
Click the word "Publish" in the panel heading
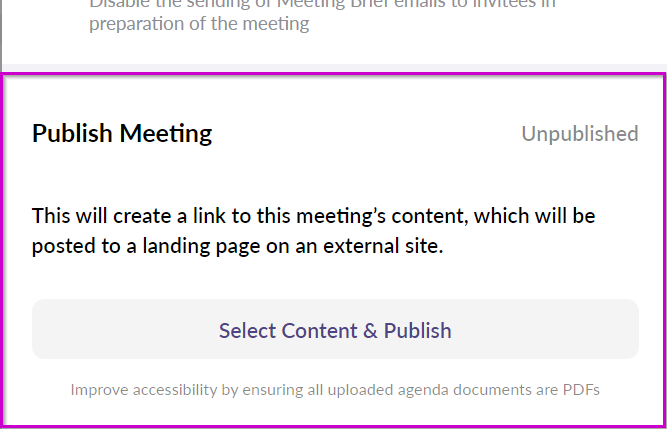click(x=72, y=133)
